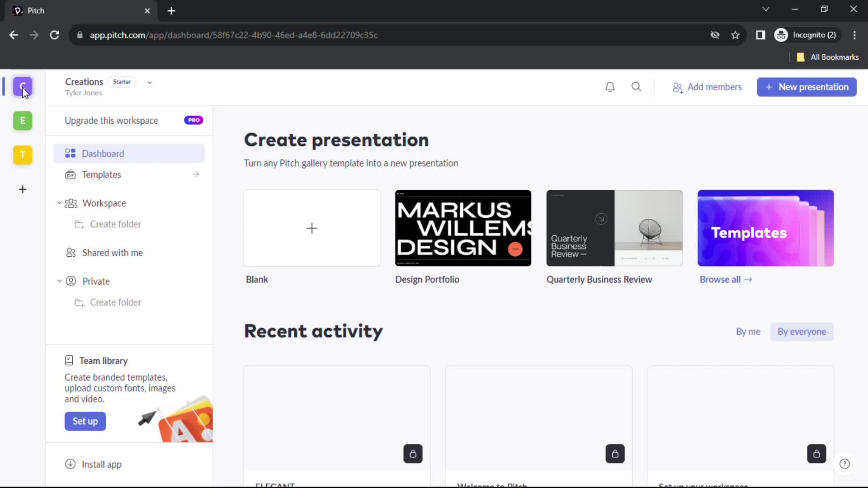Click the Workspace people icon

tap(71, 202)
